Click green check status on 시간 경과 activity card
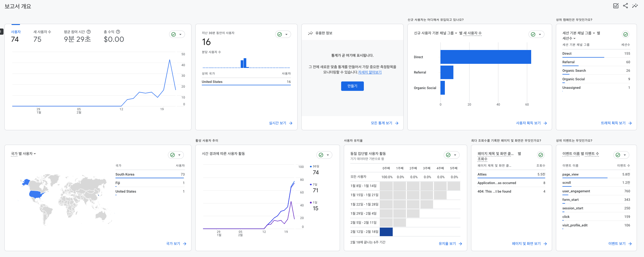 click(x=321, y=155)
